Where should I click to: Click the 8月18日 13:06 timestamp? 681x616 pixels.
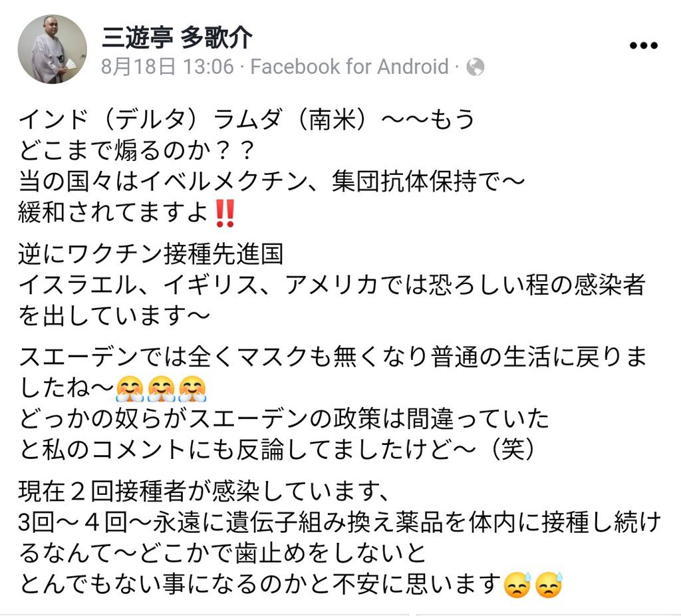tap(167, 67)
